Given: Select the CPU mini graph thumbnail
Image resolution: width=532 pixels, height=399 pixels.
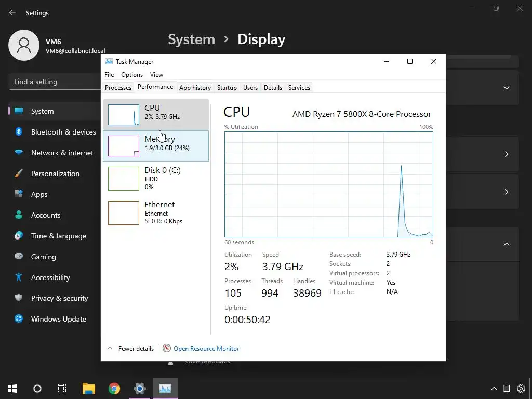Looking at the screenshot, I should point(124,115).
